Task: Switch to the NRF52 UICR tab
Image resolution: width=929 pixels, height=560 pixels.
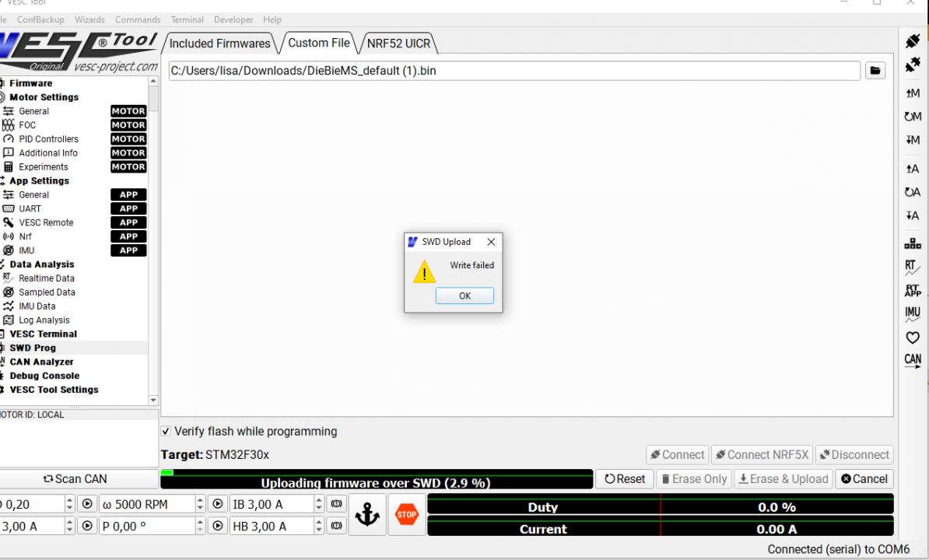Action: 398,43
